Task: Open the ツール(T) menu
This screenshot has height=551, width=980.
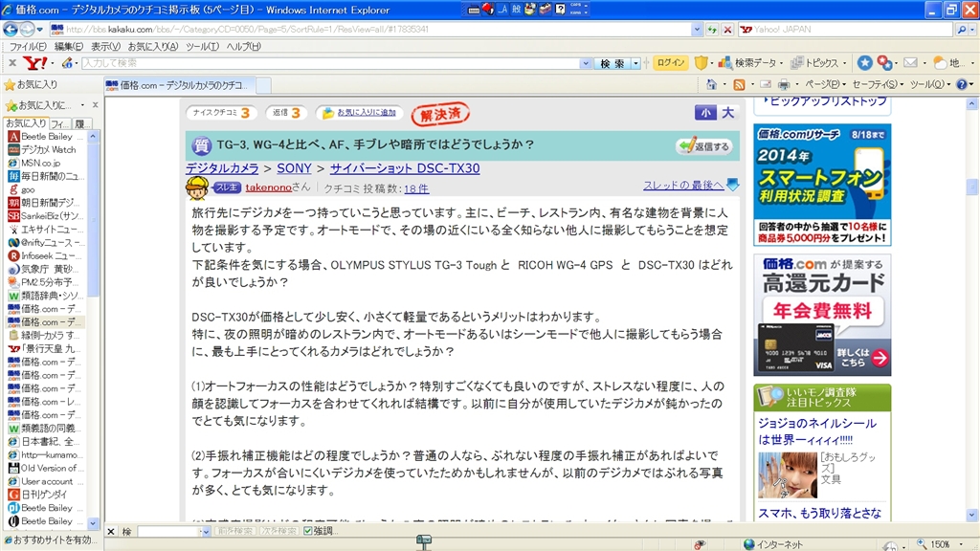Action: [x=203, y=46]
